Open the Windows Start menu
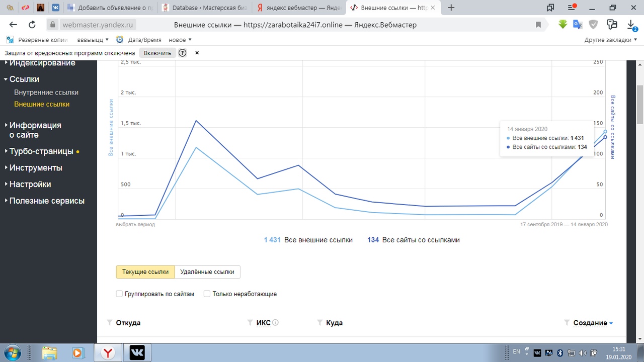644x362 pixels. point(12,353)
